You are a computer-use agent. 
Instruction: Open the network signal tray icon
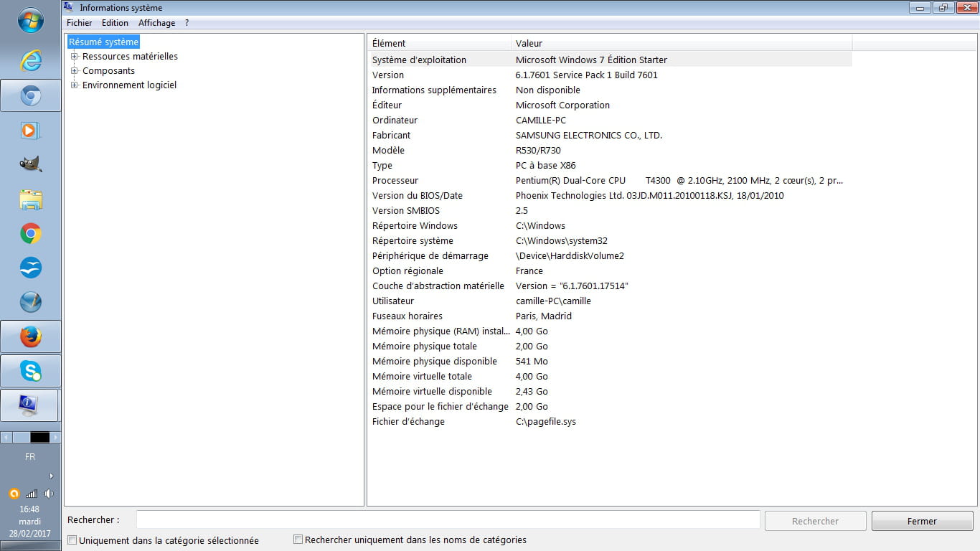(31, 494)
